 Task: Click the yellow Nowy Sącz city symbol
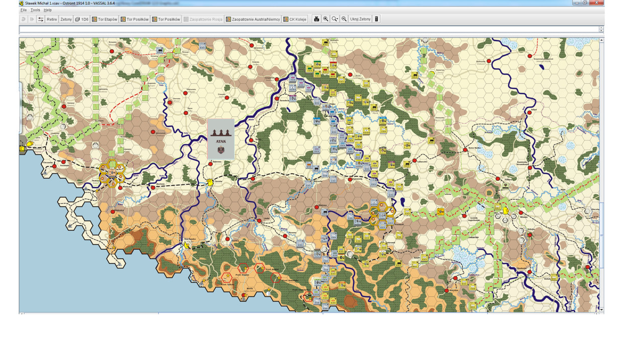tap(187, 245)
